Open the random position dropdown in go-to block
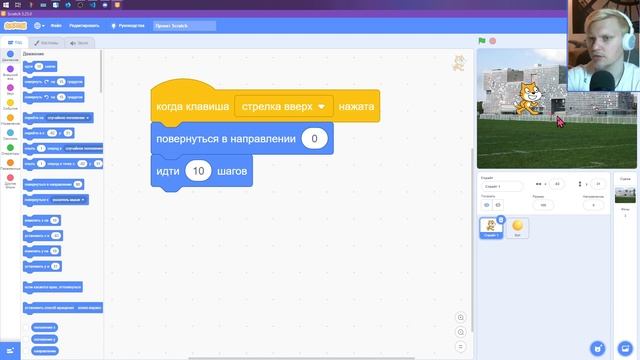This screenshot has height=360, width=640. tap(68, 118)
